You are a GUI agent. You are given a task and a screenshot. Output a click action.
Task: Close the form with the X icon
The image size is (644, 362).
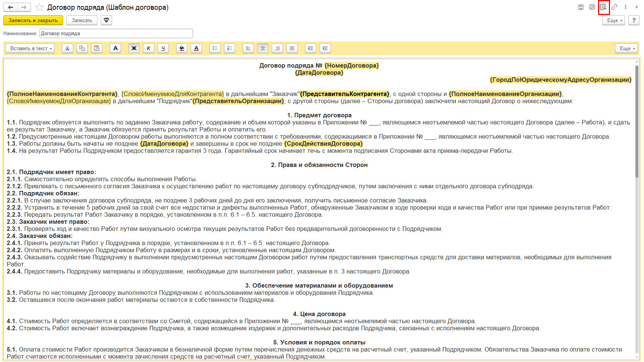637,7
